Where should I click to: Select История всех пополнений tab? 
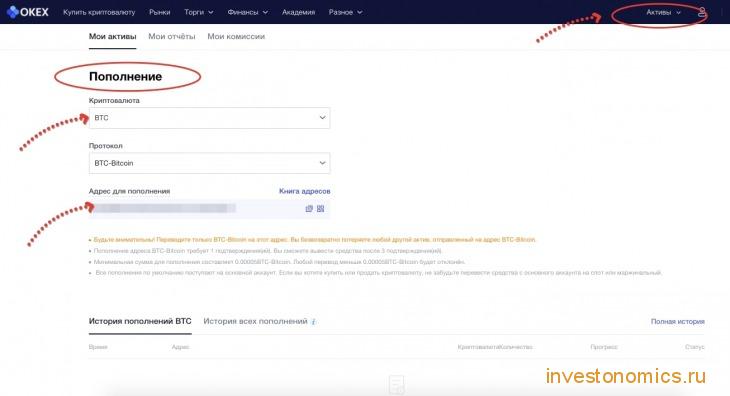[255, 321]
